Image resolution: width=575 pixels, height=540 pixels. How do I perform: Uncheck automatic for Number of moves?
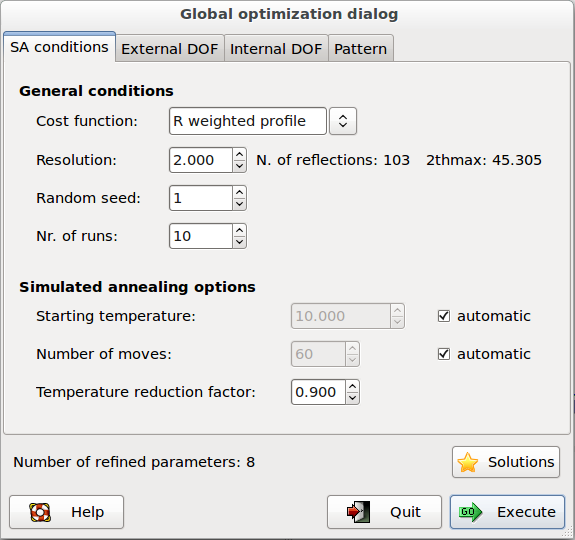point(444,354)
